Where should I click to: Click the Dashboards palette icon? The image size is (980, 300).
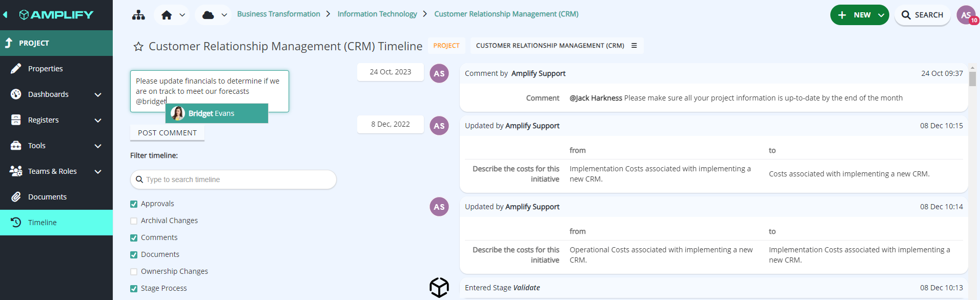click(16, 94)
